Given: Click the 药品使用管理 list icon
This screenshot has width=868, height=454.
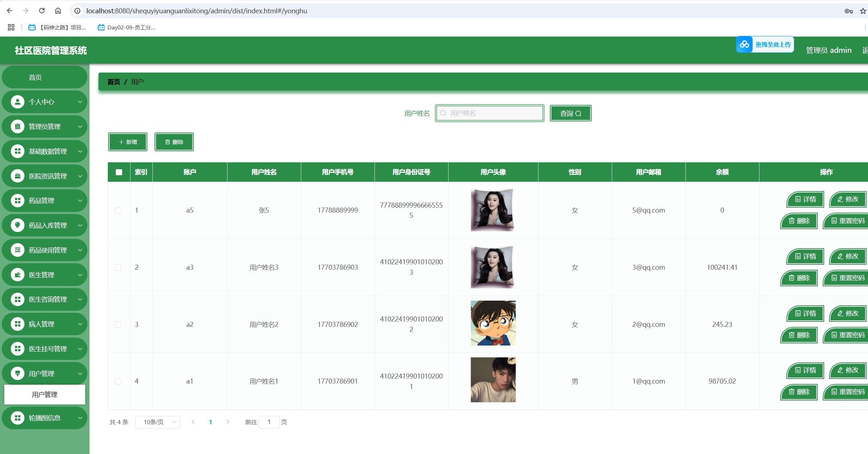Looking at the screenshot, I should 17,250.
